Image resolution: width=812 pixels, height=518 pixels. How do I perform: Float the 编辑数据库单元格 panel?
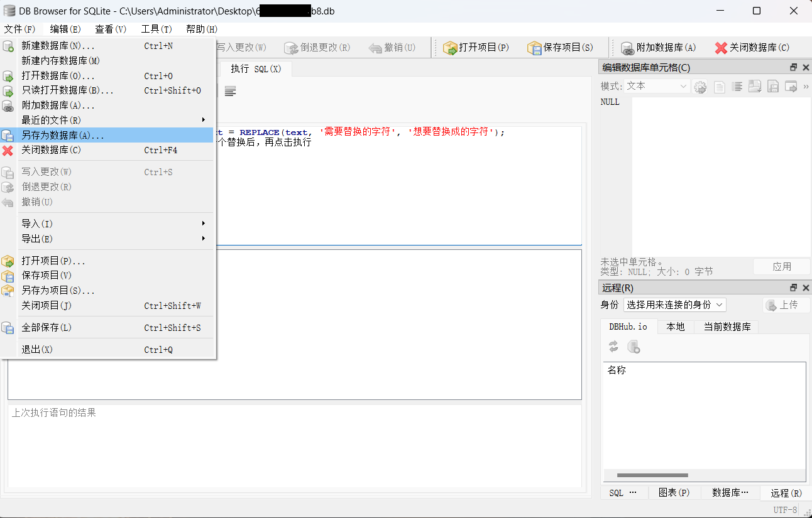[794, 67]
